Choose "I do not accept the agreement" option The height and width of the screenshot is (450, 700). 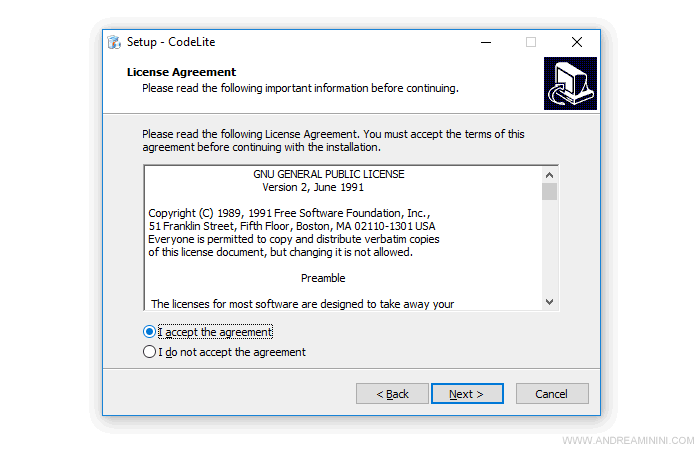pyautogui.click(x=150, y=352)
